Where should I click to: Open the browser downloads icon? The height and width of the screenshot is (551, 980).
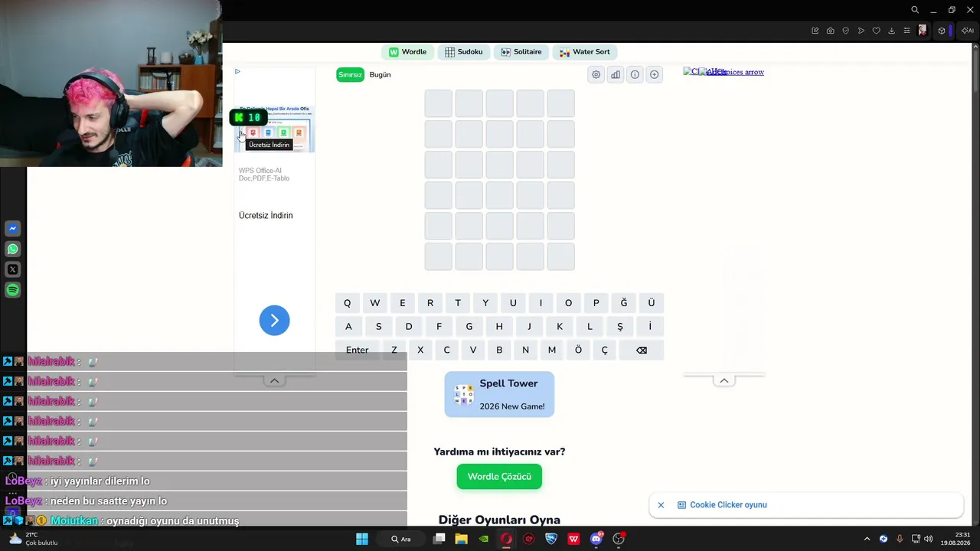click(x=892, y=31)
